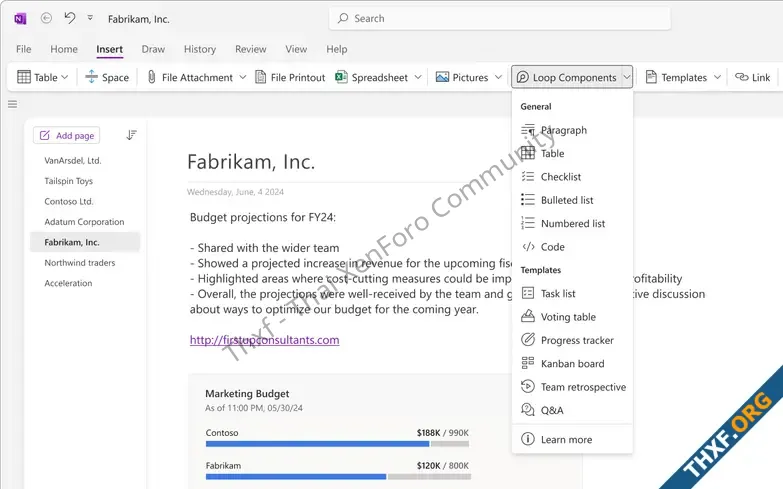This screenshot has height=489, width=783.
Task: Expand the ribbon Templates dropdown arrow
Action: tap(718, 77)
